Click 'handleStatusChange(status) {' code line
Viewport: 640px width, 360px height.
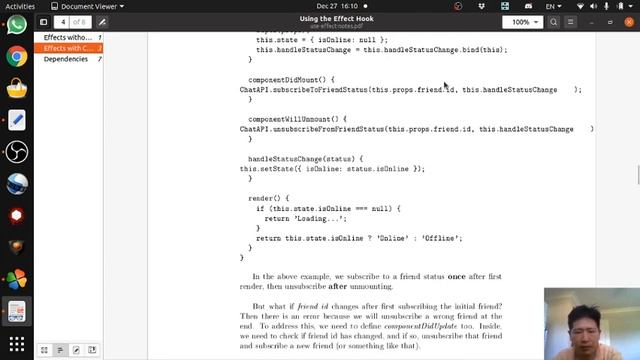(x=305, y=159)
